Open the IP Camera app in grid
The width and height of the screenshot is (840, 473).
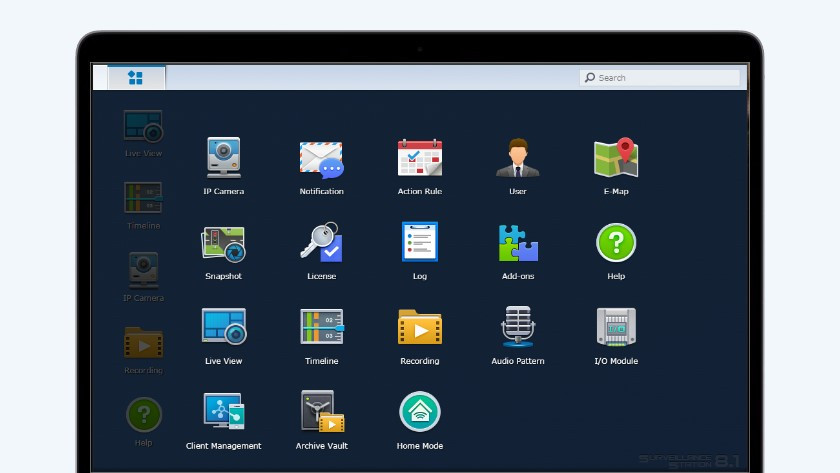[x=223, y=159]
